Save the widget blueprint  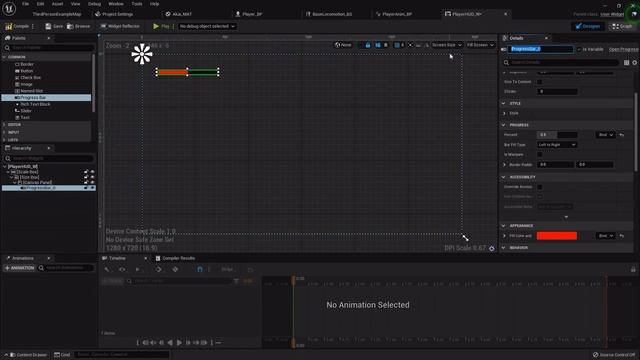[x=54, y=26]
